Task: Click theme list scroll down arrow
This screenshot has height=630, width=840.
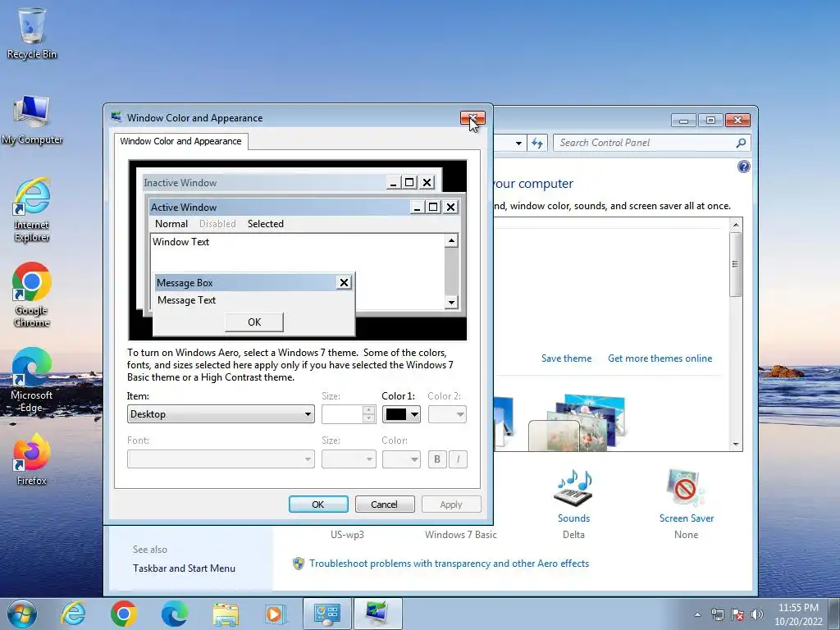Action: pyautogui.click(x=736, y=444)
